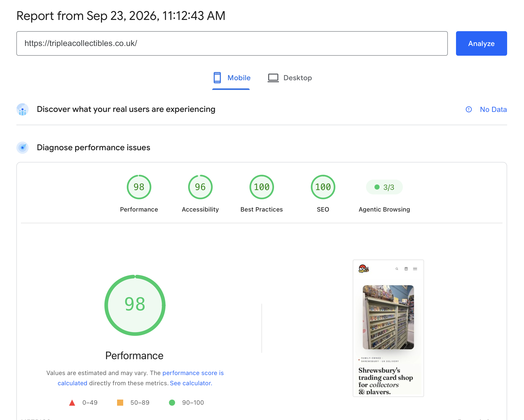
Task: Click the report date heading text
Action: [121, 16]
